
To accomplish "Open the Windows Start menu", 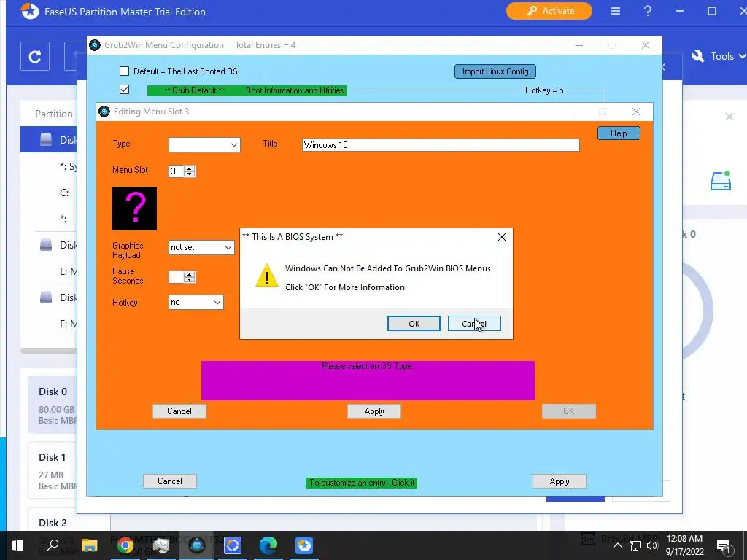I will [18, 545].
